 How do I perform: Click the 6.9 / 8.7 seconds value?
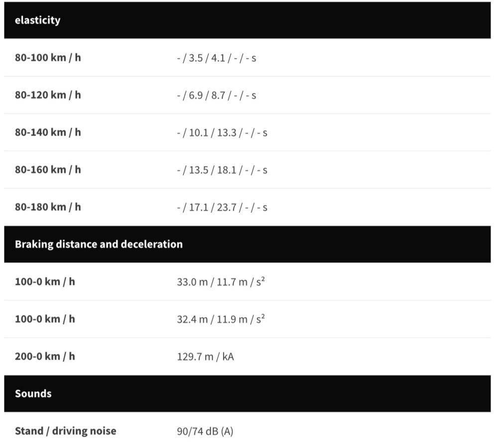pos(217,96)
